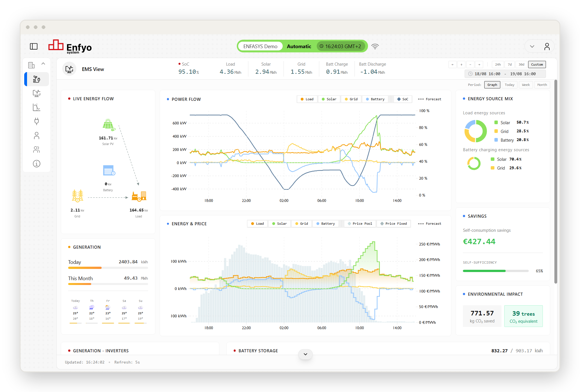Toggle SoC series in Power Flow legend
This screenshot has width=580, height=392.
click(403, 99)
